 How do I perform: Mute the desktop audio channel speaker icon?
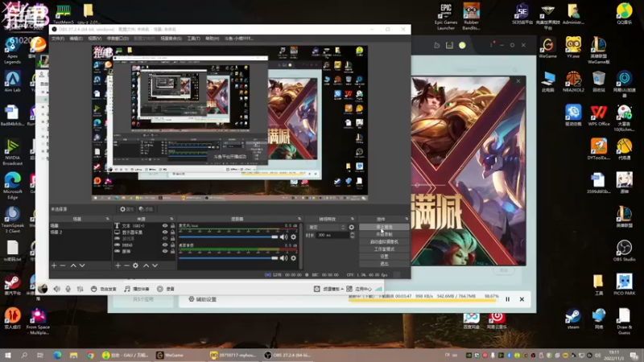point(284,258)
